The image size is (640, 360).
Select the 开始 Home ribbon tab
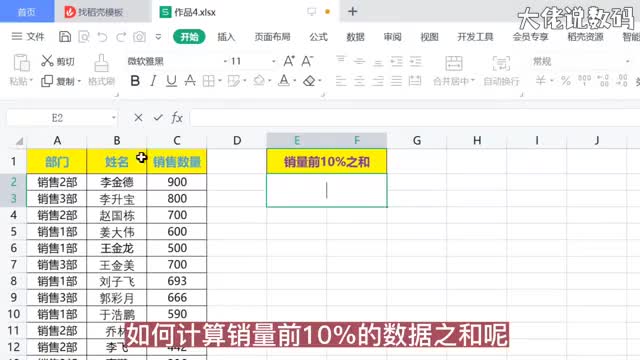click(189, 37)
